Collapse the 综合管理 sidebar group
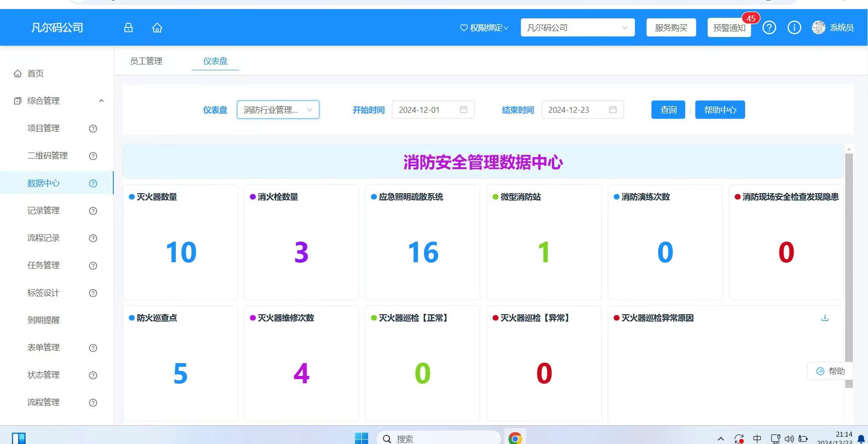 pyautogui.click(x=101, y=101)
